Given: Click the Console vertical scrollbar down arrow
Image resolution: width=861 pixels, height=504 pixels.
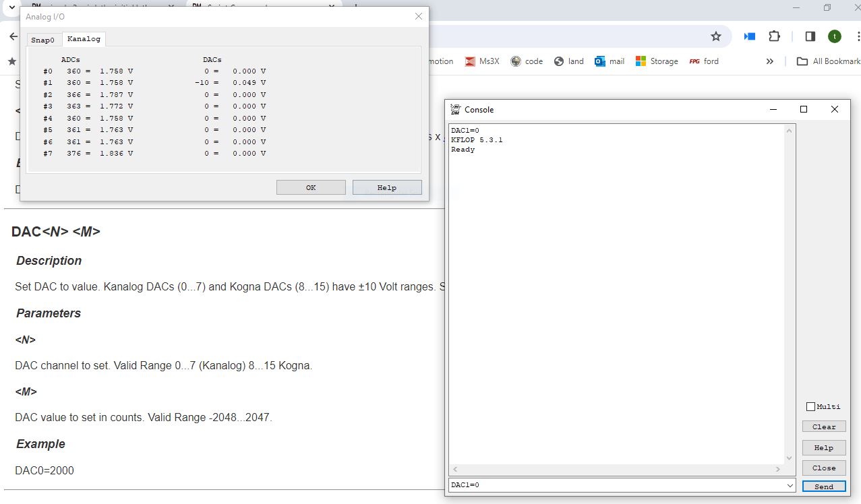Looking at the screenshot, I should 790,458.
